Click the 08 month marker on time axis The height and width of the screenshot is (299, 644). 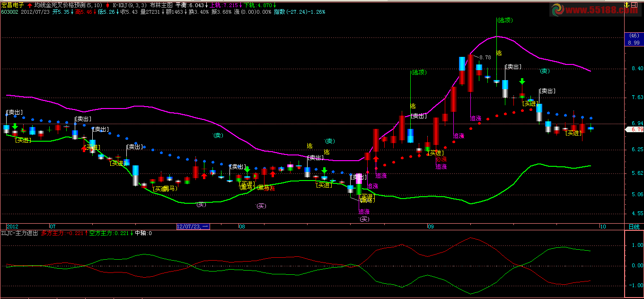[x=242, y=227]
